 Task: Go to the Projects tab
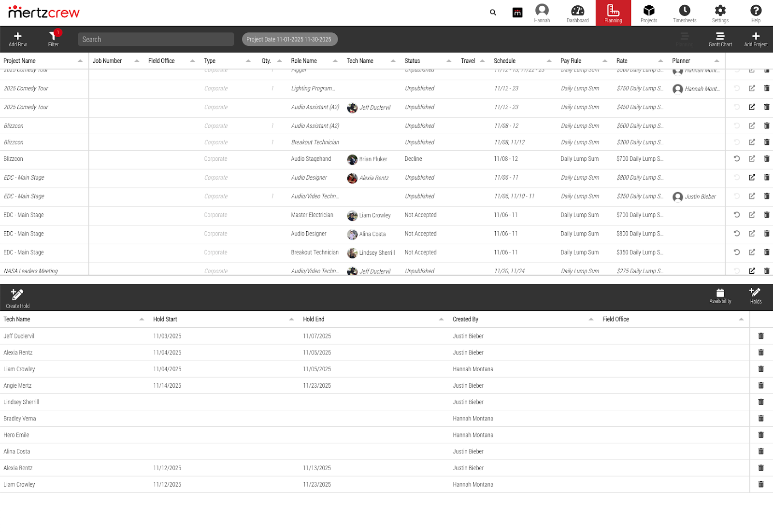pos(649,13)
